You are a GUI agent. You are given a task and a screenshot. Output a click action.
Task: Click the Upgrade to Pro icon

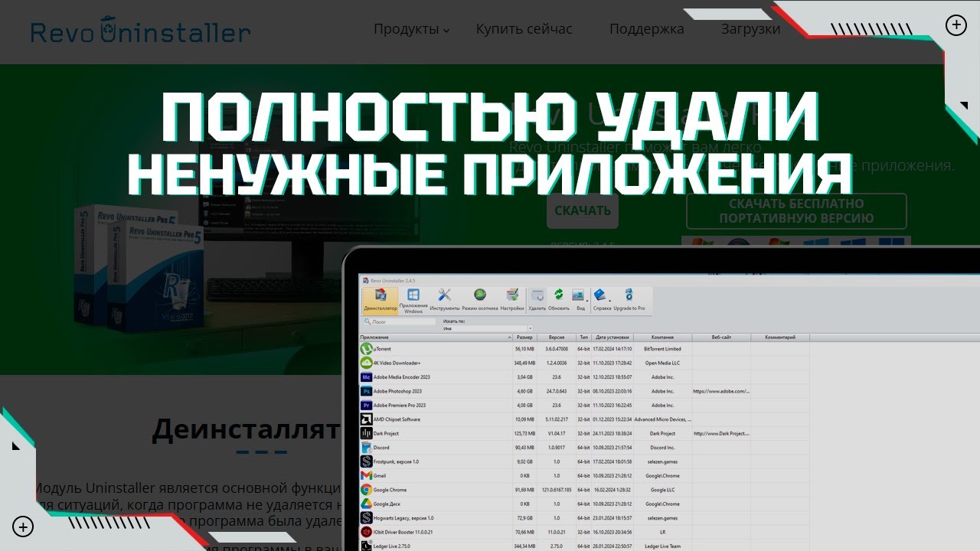[x=629, y=299]
